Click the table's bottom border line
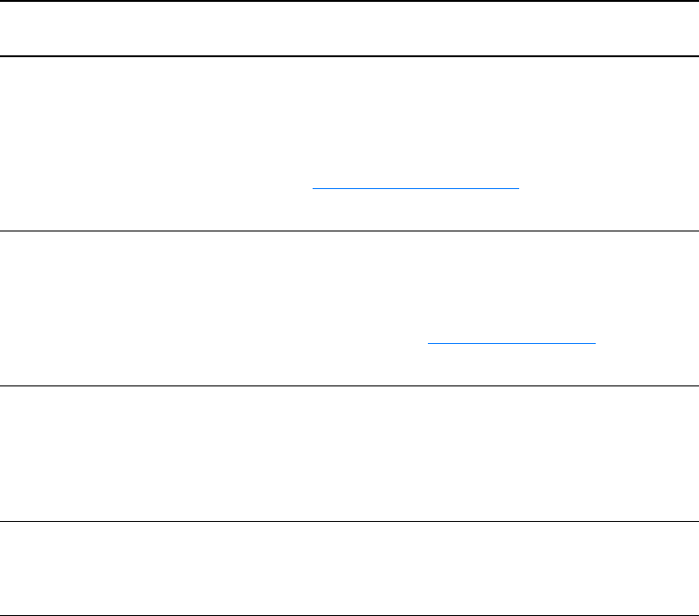The width and height of the screenshot is (699, 616). tap(349, 615)
